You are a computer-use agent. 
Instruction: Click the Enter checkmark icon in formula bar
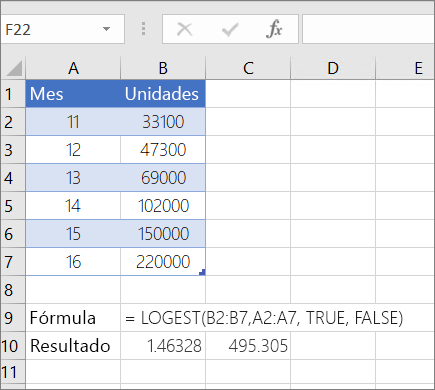(230, 29)
